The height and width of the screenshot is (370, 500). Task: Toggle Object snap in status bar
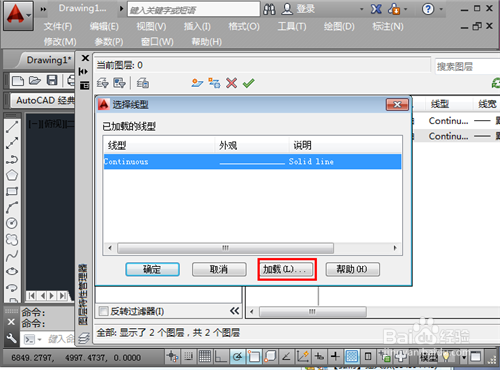(254, 357)
